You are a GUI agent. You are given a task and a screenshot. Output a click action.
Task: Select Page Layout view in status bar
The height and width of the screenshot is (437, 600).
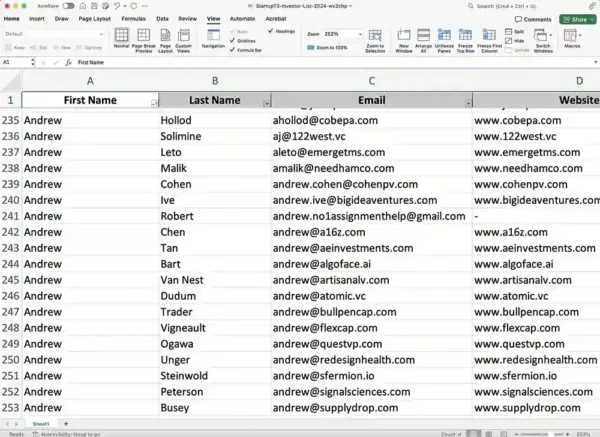tap(489, 434)
